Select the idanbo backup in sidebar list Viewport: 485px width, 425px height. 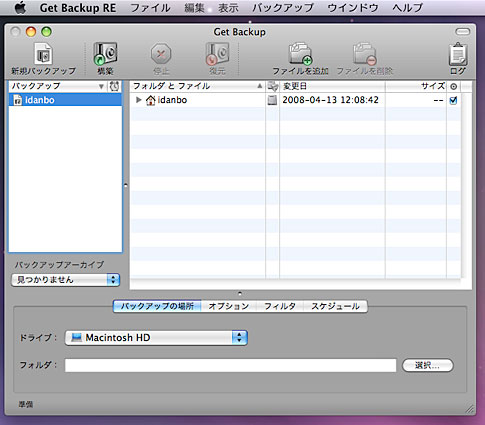point(65,100)
